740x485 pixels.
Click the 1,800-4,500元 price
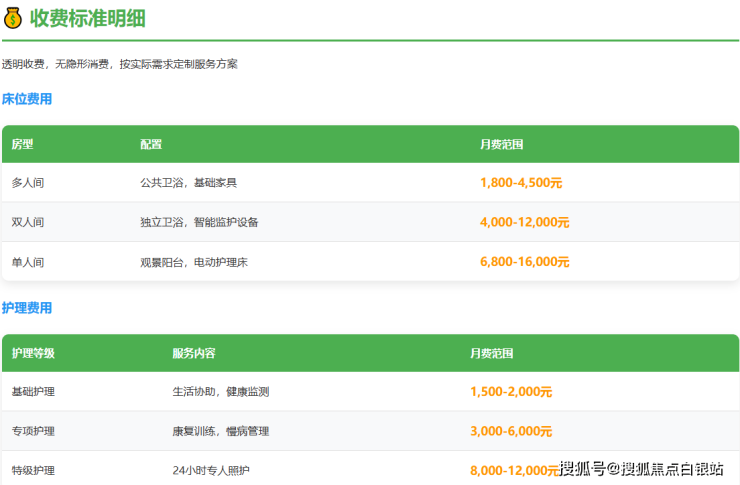pos(521,183)
